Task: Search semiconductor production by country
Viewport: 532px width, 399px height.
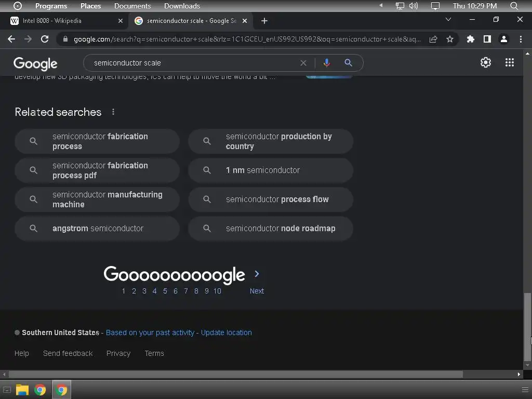Action: 271,141
